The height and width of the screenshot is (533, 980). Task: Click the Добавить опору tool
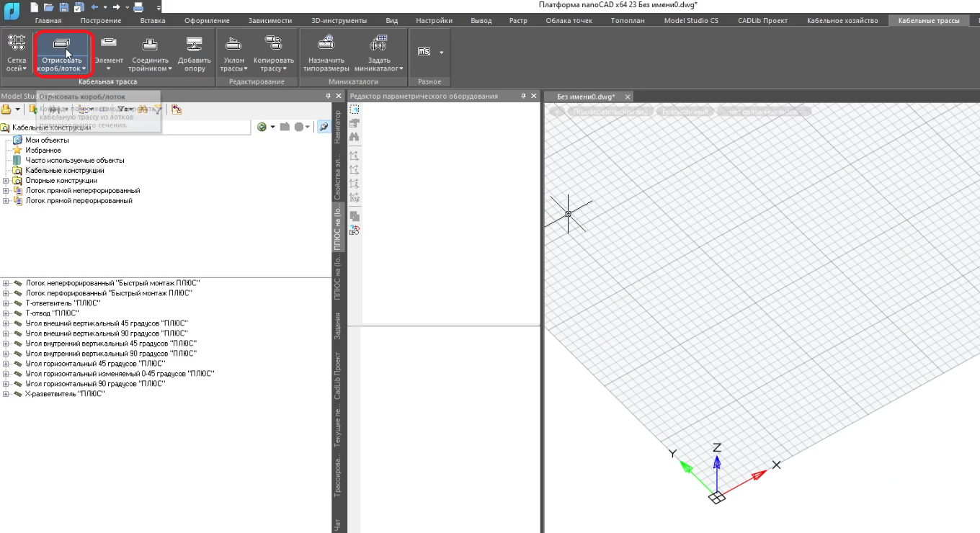[x=195, y=53]
